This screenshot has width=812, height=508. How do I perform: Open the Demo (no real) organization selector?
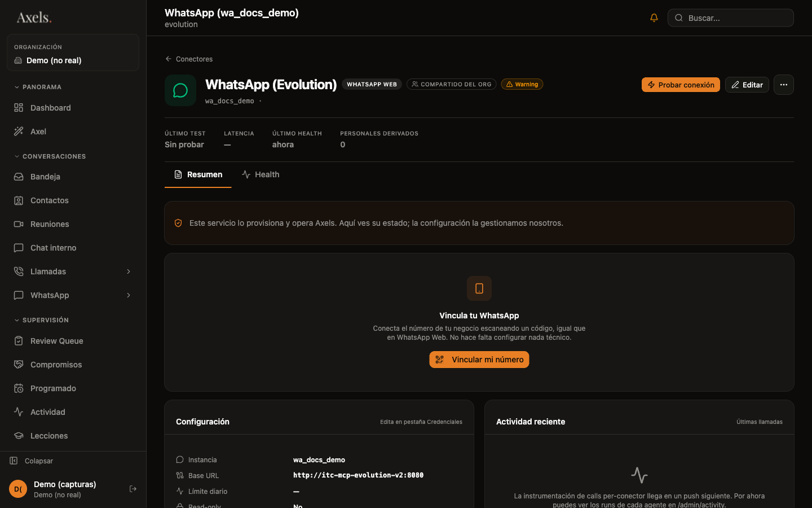pyautogui.click(x=73, y=52)
